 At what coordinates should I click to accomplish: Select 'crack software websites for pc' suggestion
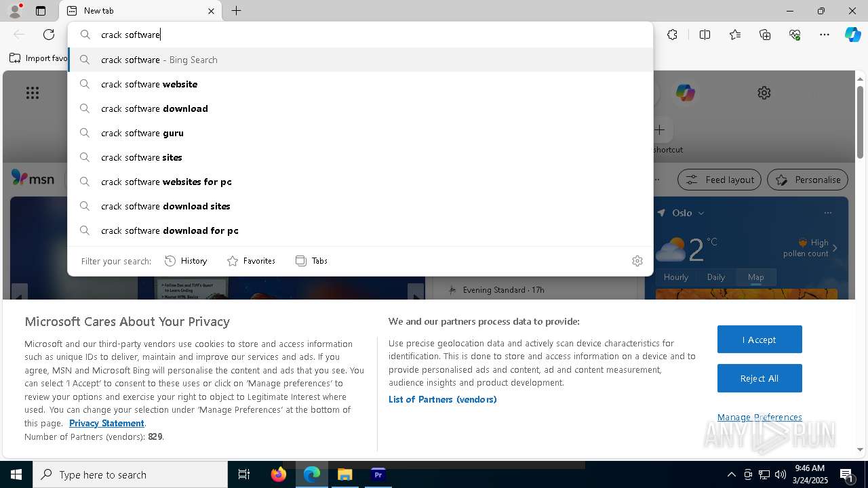(x=361, y=182)
